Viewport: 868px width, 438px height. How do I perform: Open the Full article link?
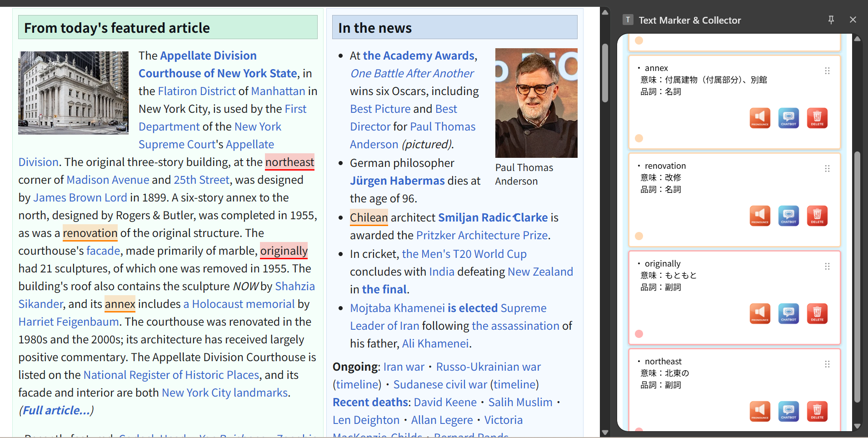[x=56, y=411]
